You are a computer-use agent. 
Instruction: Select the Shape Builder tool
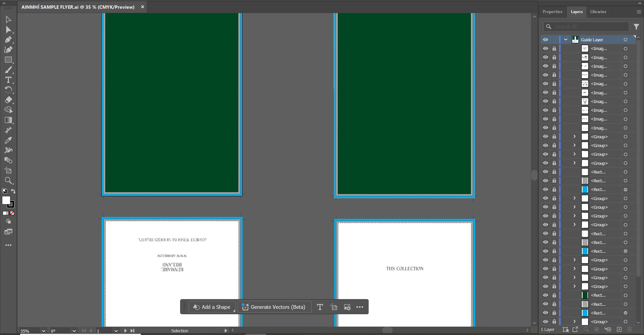pos(8,110)
